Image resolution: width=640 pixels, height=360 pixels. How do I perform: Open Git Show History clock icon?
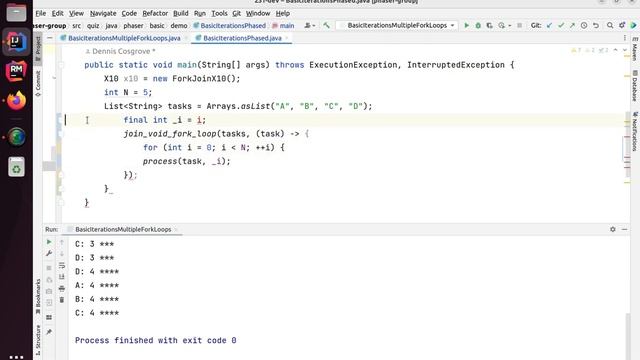click(584, 25)
